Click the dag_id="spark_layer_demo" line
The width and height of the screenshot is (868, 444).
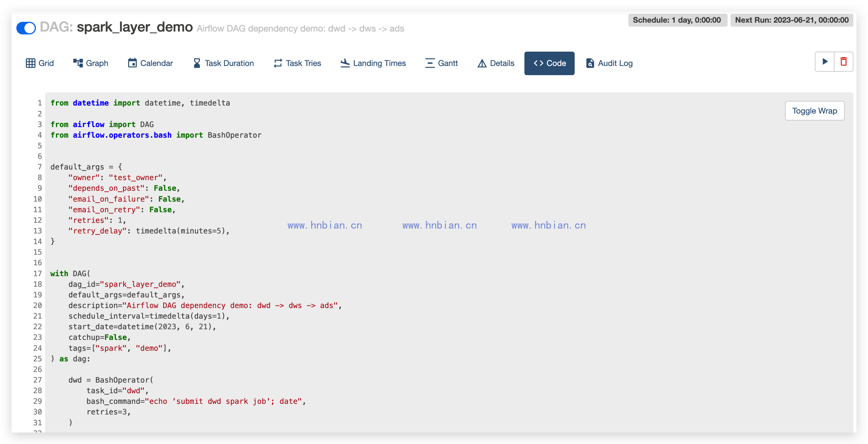(127, 284)
